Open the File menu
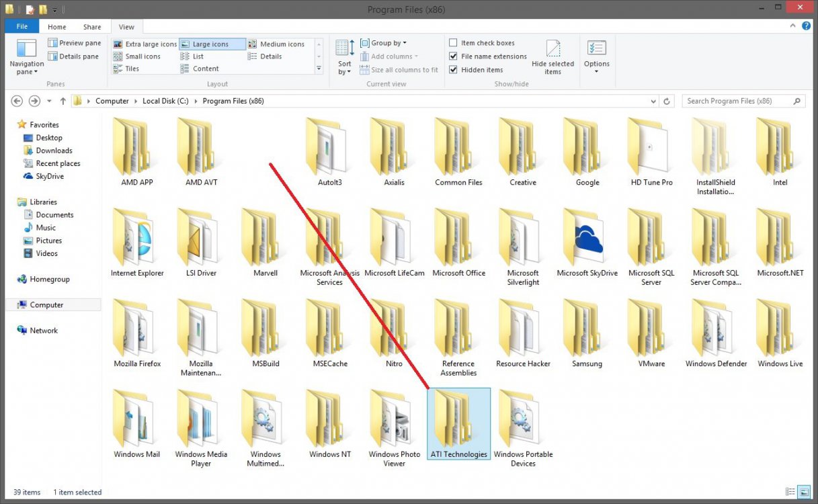 [22, 26]
